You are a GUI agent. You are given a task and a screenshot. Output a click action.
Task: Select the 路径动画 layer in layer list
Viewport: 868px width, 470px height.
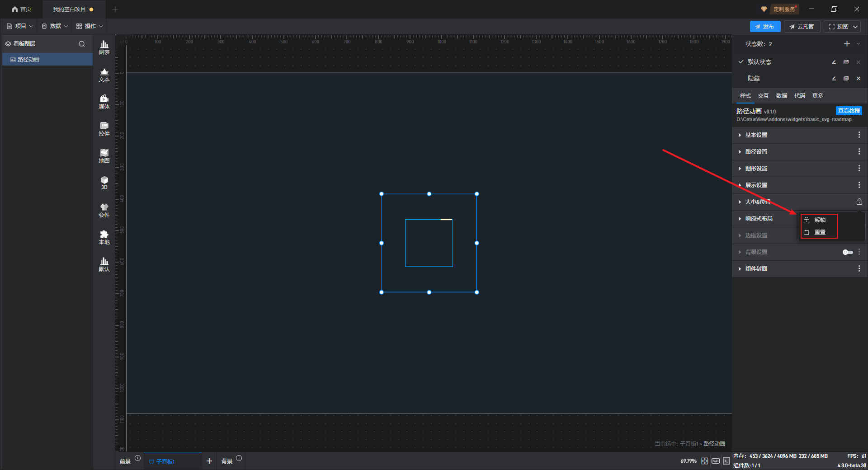pos(47,60)
